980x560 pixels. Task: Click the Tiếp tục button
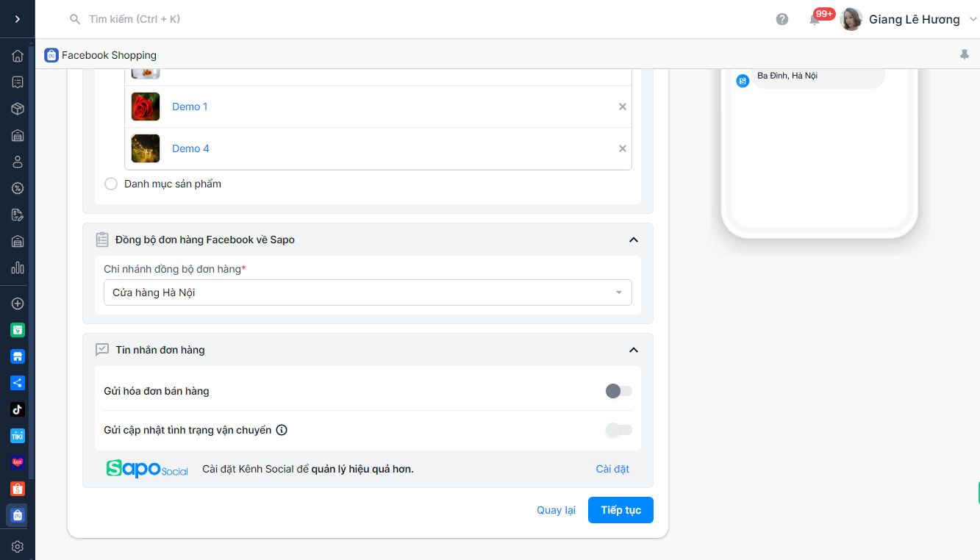pos(620,510)
